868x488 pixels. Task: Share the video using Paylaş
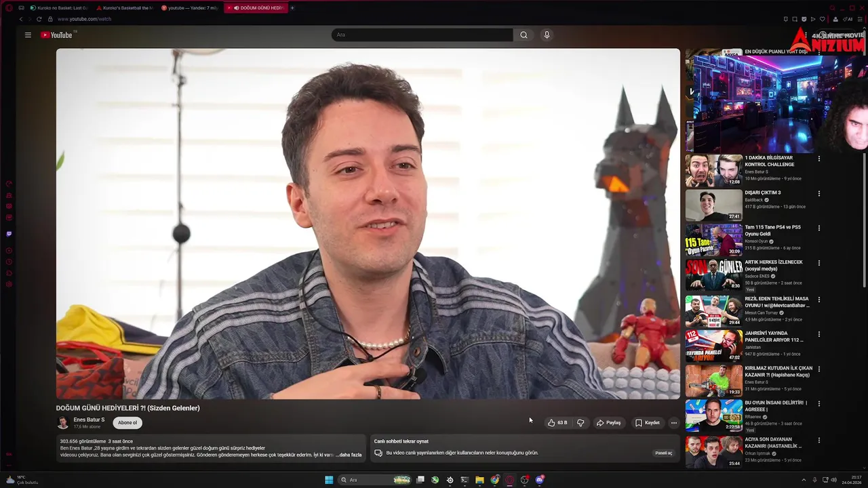[x=608, y=422]
